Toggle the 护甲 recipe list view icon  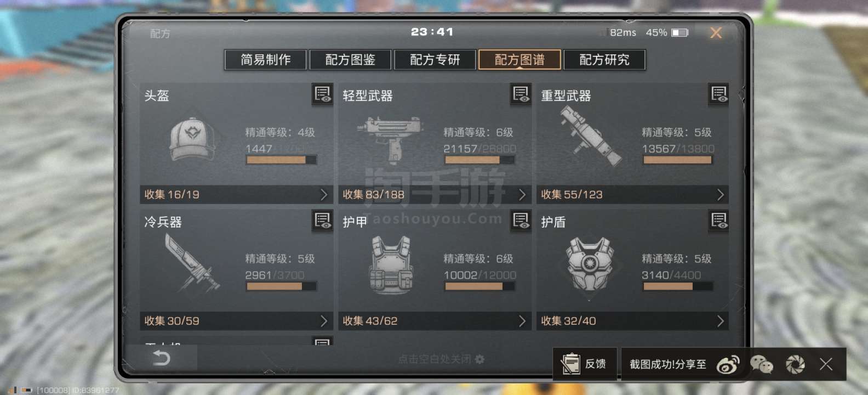click(521, 221)
